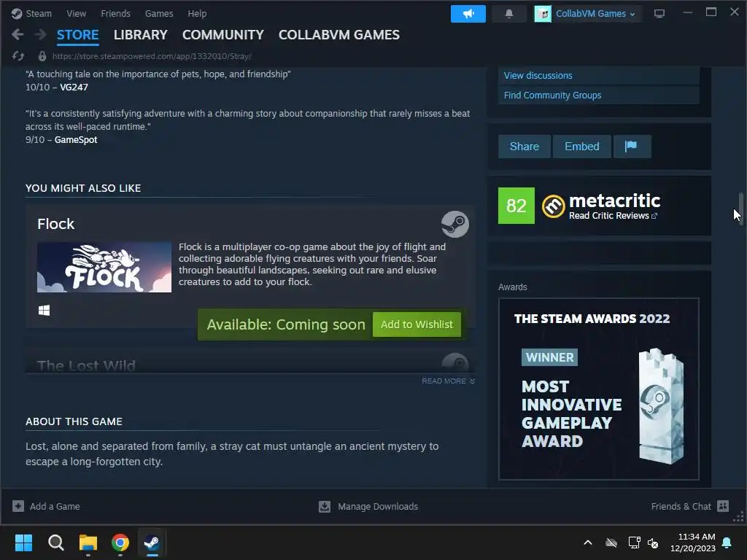Viewport: 747px width, 560px height.
Task: Open the Friends & Chat grid icon
Action: click(x=723, y=506)
